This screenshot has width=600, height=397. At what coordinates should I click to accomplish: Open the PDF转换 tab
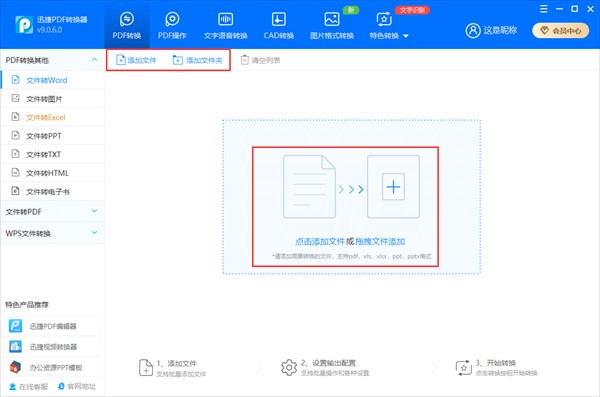127,26
